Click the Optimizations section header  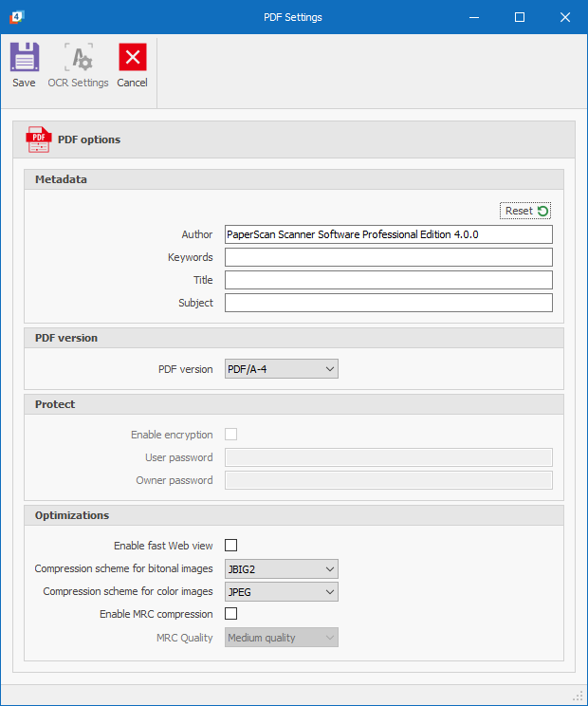click(x=294, y=515)
